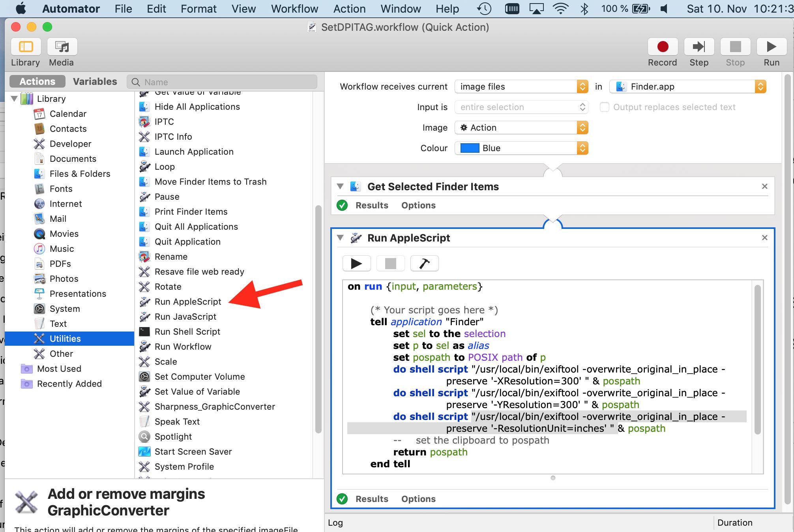Click the Record button in toolbar
Screen dimensions: 794x532
[662, 47]
